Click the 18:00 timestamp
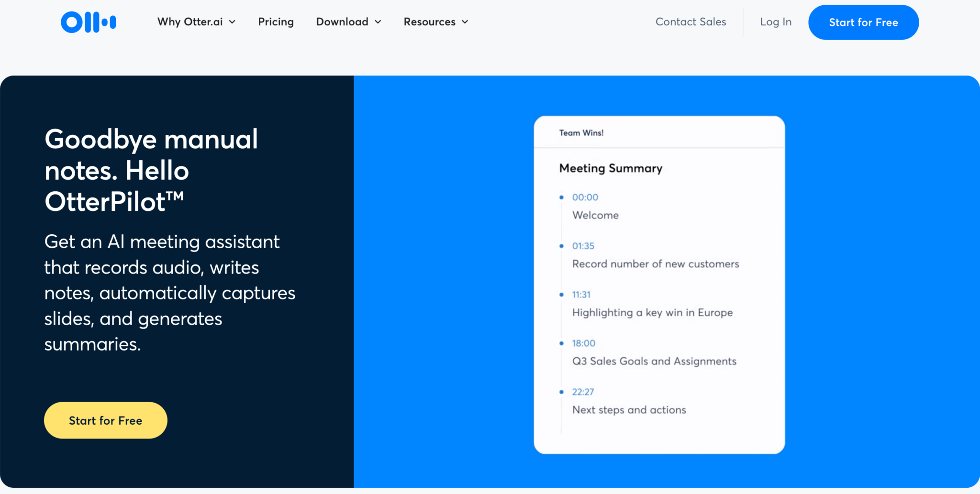 pyautogui.click(x=583, y=343)
